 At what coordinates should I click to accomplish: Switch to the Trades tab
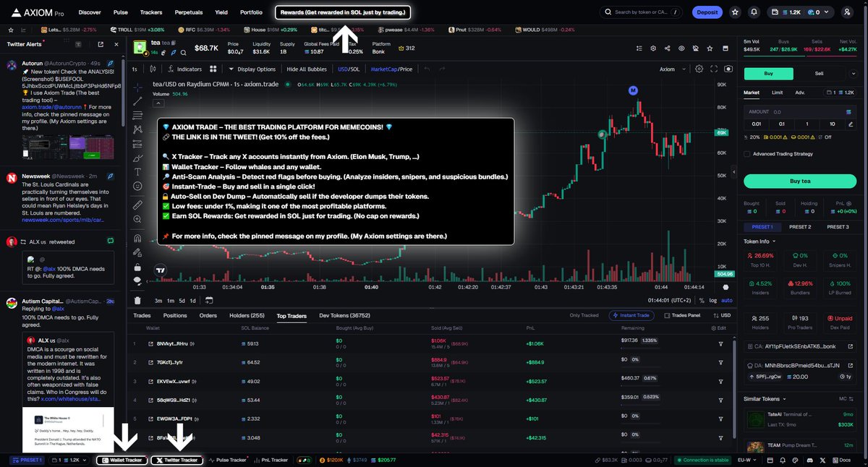[x=142, y=315]
